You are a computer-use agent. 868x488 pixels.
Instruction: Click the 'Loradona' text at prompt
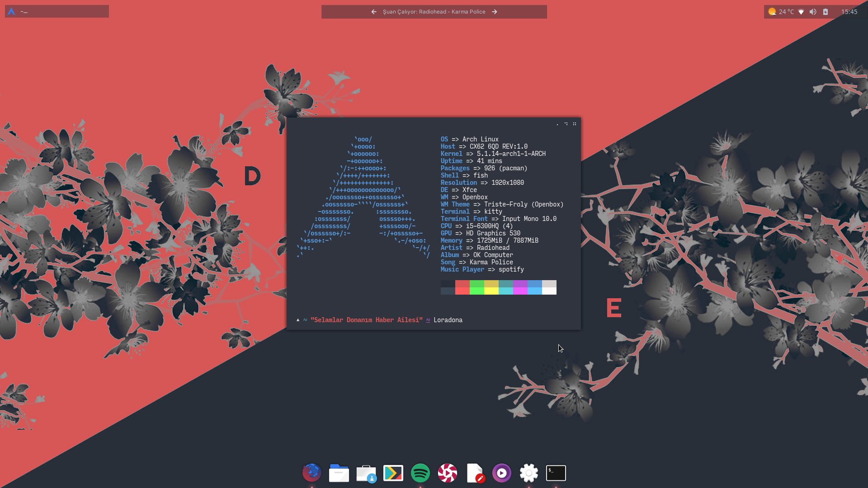(448, 320)
